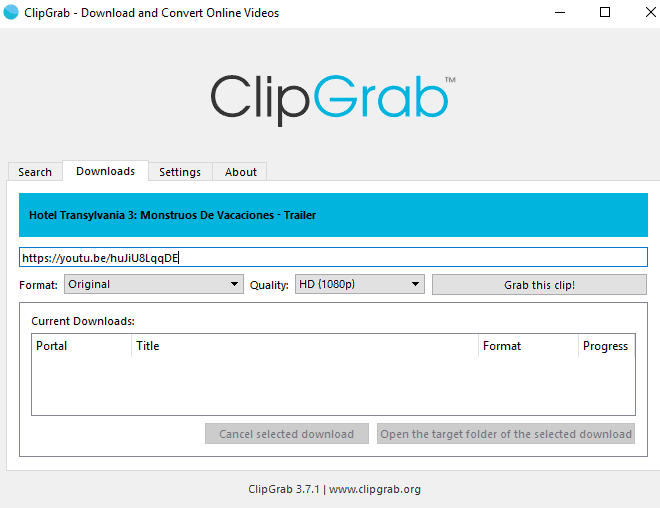Image resolution: width=660 pixels, height=508 pixels.
Task: Click the Current Downloads label
Action: (83, 321)
